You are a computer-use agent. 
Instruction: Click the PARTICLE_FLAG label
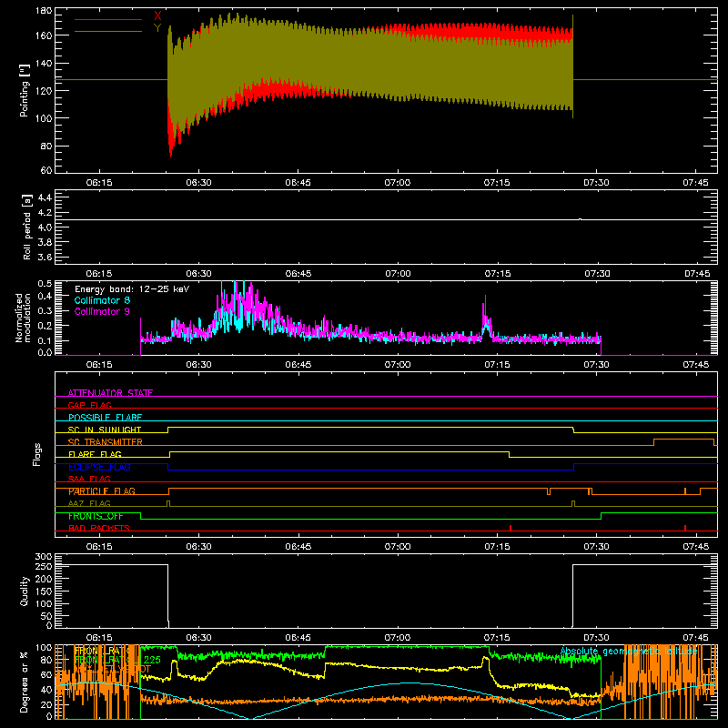click(x=102, y=491)
